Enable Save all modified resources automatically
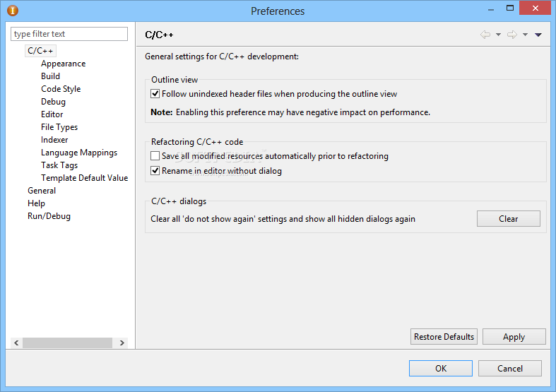The height and width of the screenshot is (392, 556). tap(155, 156)
